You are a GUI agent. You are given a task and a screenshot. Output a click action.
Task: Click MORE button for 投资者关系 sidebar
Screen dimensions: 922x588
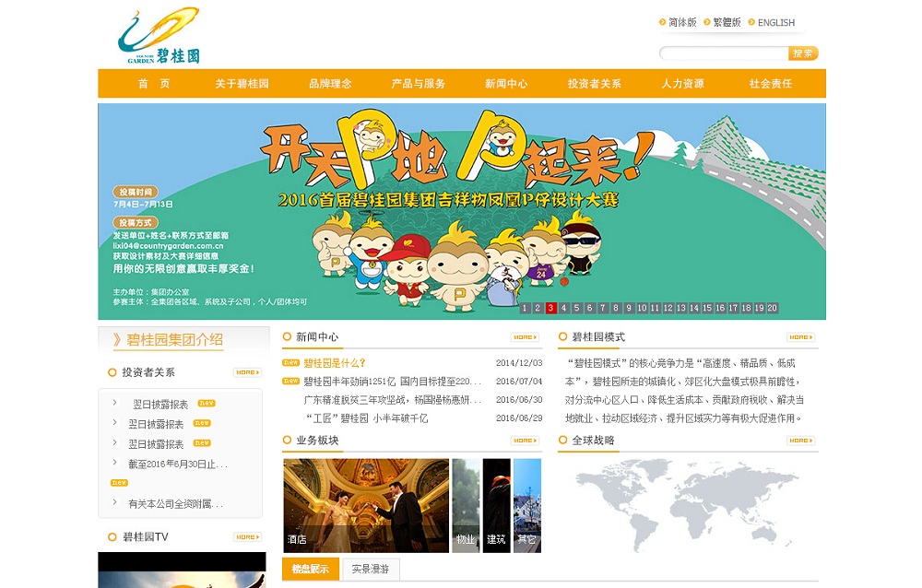point(247,372)
